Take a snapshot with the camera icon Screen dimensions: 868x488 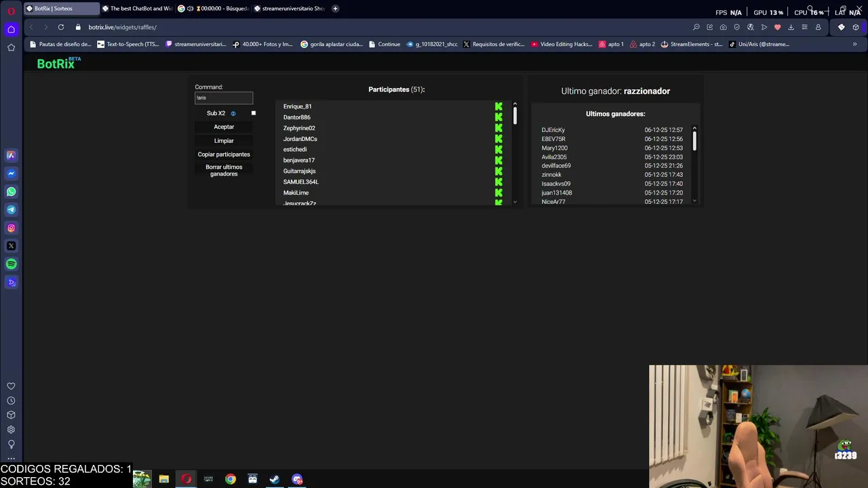click(723, 27)
